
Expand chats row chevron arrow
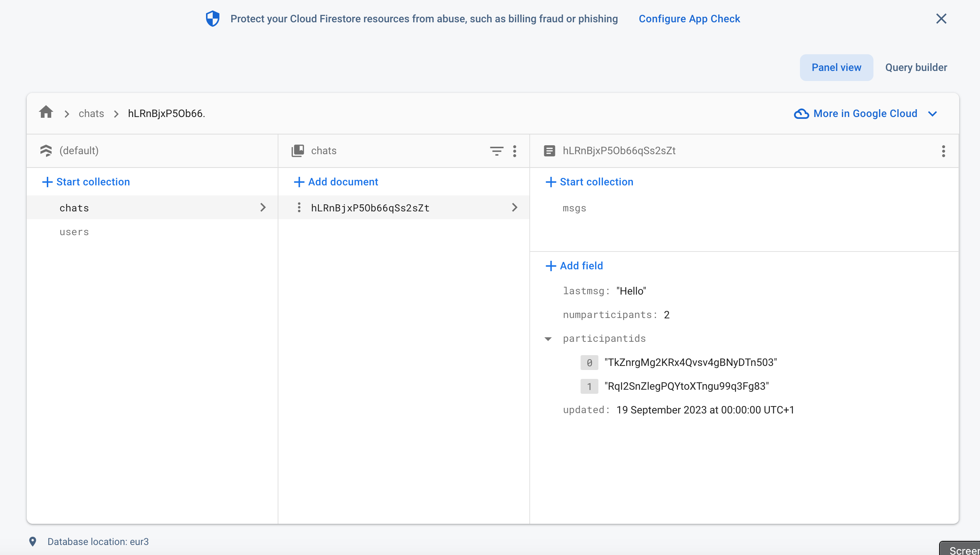pos(263,207)
